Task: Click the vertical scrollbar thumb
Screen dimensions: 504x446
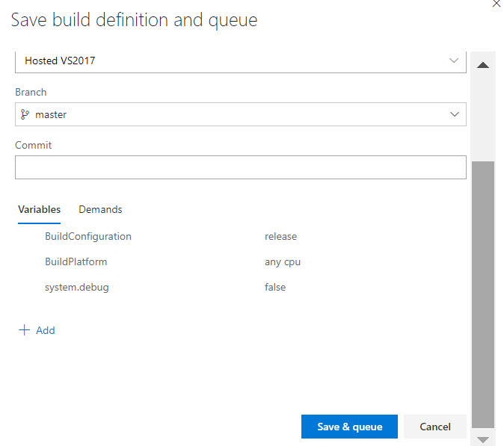Action: (483, 291)
